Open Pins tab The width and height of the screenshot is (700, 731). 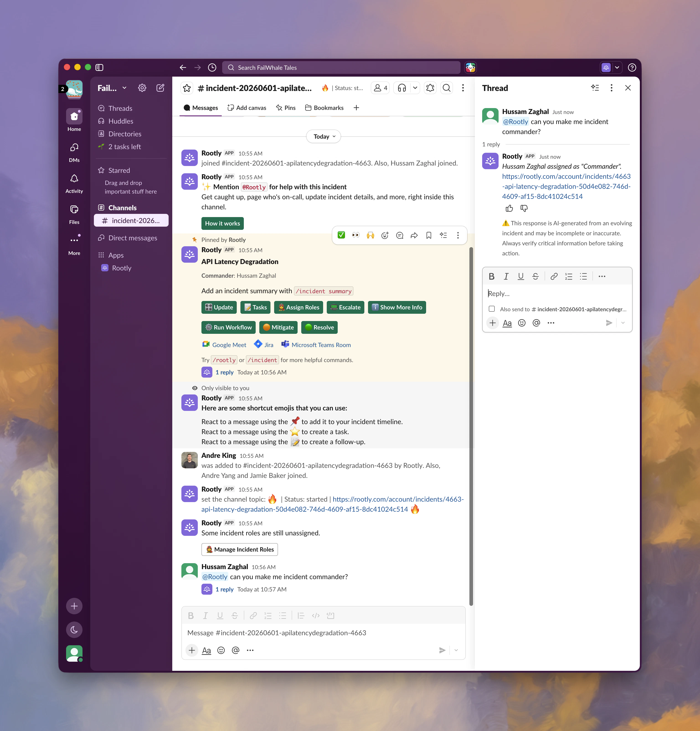pos(286,108)
